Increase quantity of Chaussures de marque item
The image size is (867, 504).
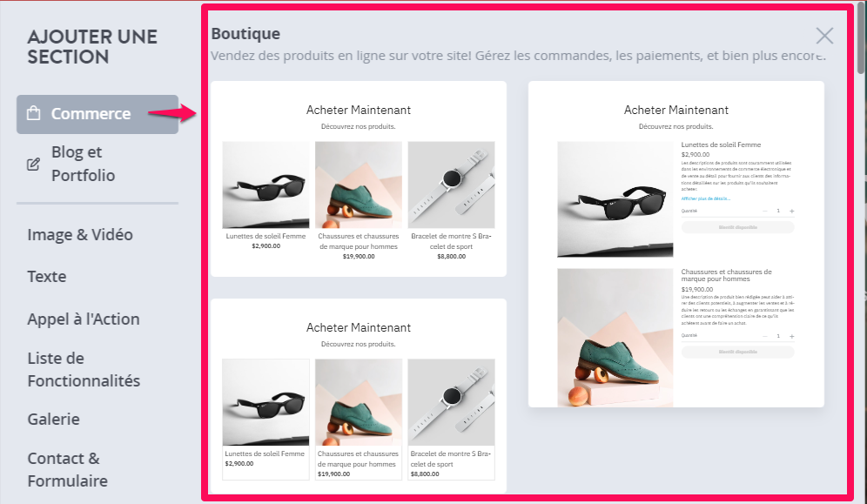792,336
